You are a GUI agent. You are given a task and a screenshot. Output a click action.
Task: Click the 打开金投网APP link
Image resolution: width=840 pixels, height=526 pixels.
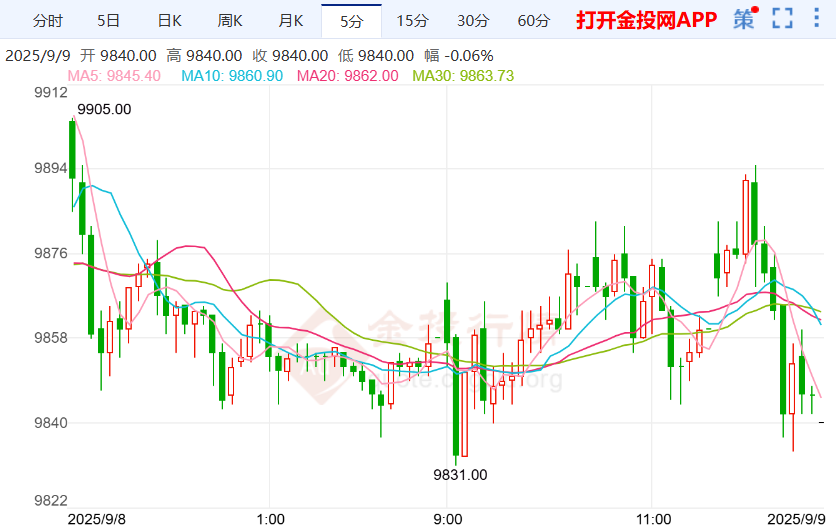(646, 20)
